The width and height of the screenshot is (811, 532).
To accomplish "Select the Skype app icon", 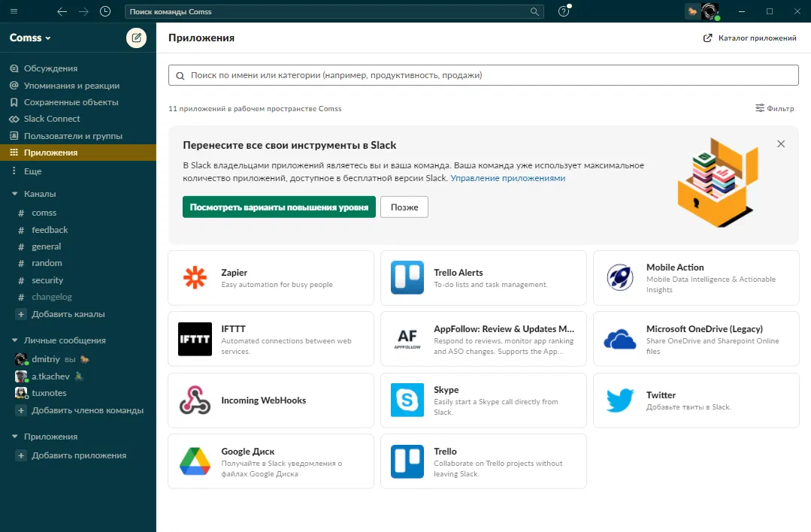I will click(x=407, y=401).
